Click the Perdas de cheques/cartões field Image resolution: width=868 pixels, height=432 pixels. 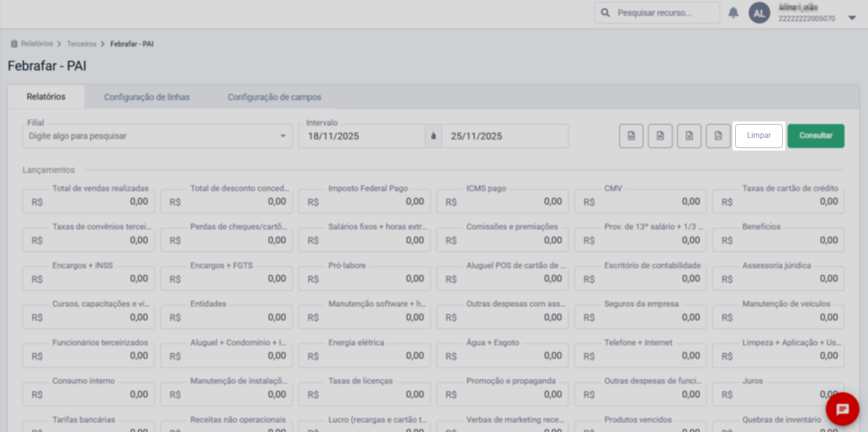tap(227, 240)
